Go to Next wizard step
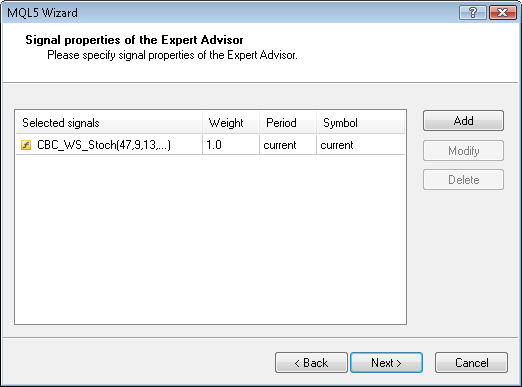This screenshot has height=387, width=522. point(386,362)
